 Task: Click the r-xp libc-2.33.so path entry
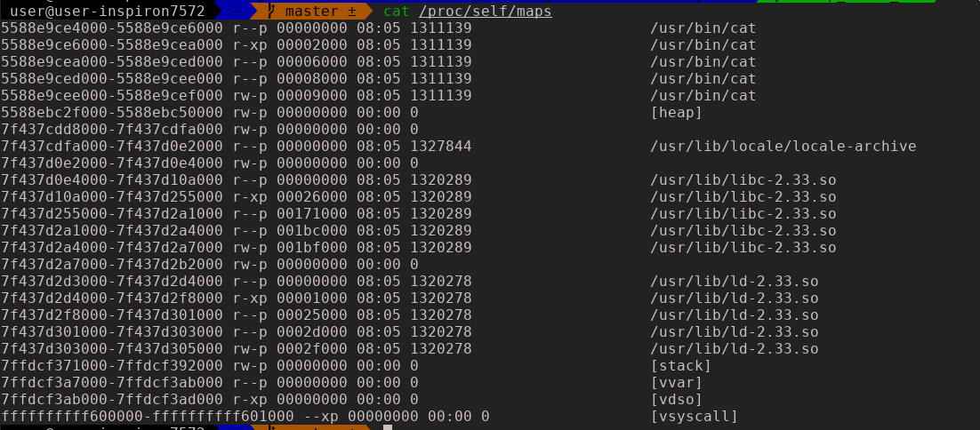743,196
